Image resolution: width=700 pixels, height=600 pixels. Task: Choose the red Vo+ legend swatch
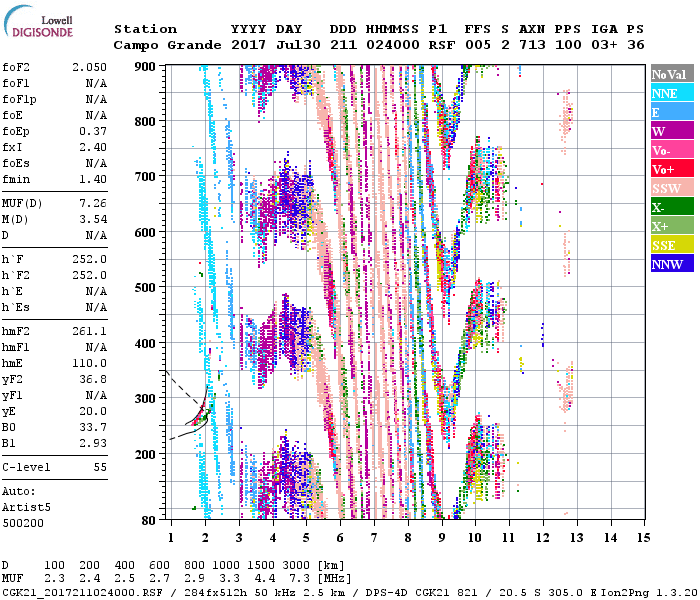(671, 169)
